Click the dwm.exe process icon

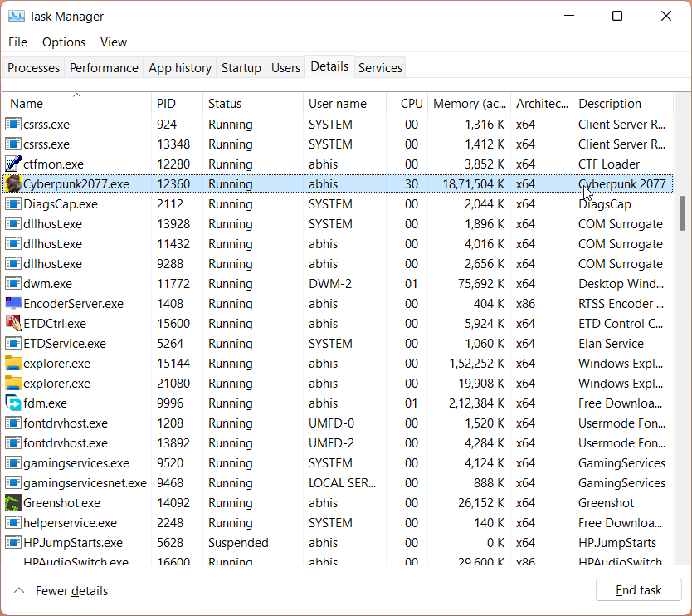[13, 283]
